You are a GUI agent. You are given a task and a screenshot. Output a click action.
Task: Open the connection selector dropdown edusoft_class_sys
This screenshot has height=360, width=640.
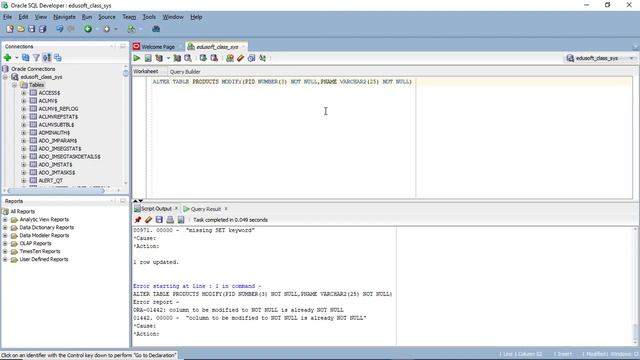pos(600,58)
